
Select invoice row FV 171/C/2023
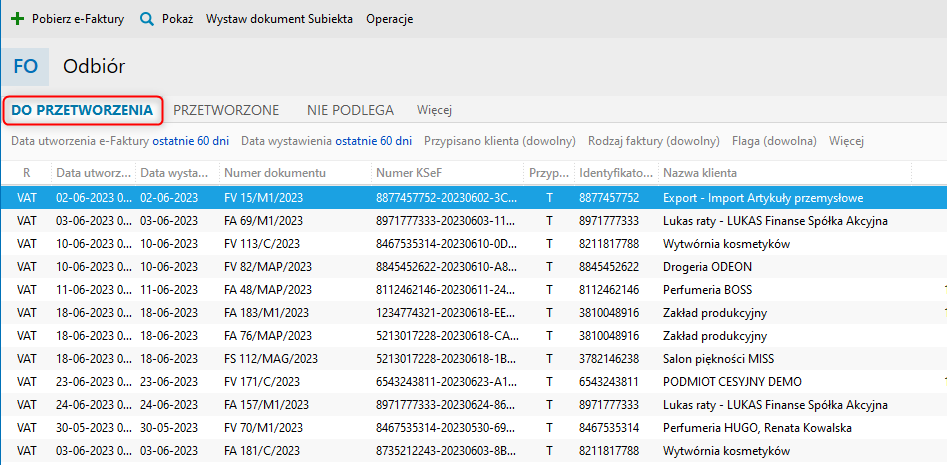(263, 382)
